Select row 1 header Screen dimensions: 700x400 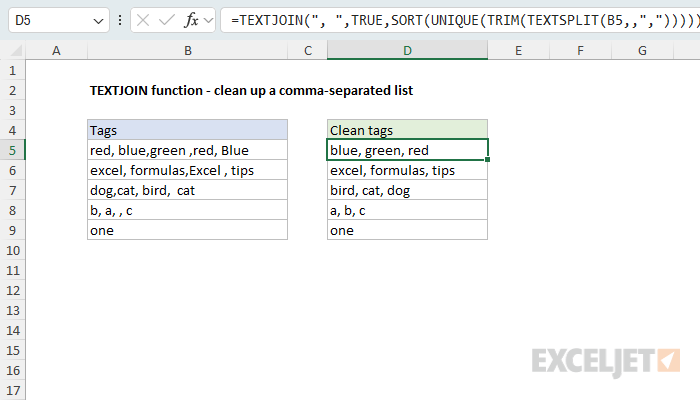(x=12, y=71)
